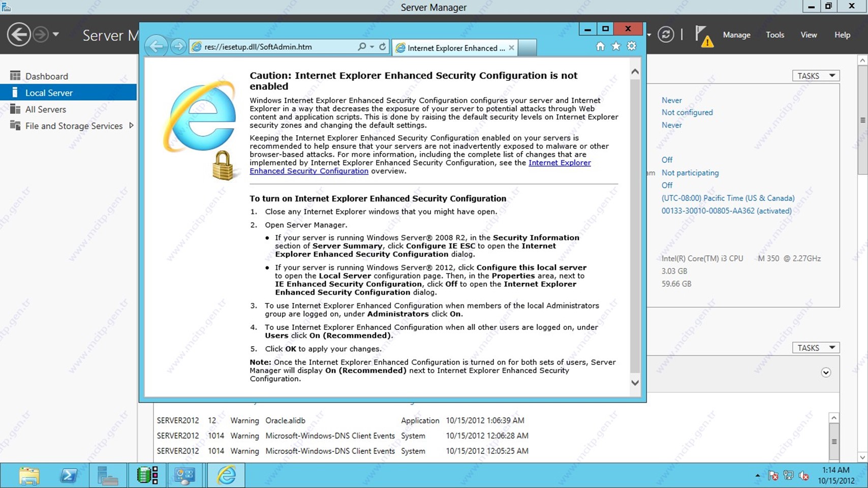868x488 pixels.
Task: Open the Tools menu
Action: click(x=774, y=35)
